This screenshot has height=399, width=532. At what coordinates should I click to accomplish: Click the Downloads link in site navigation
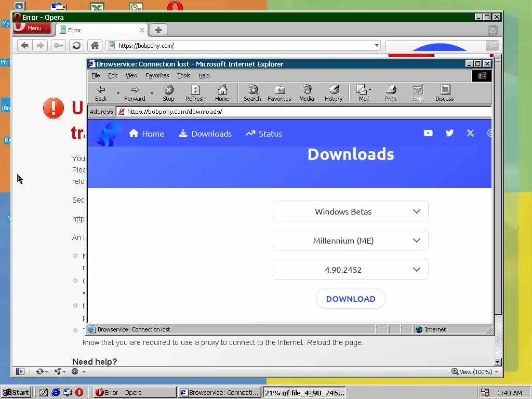(x=205, y=134)
